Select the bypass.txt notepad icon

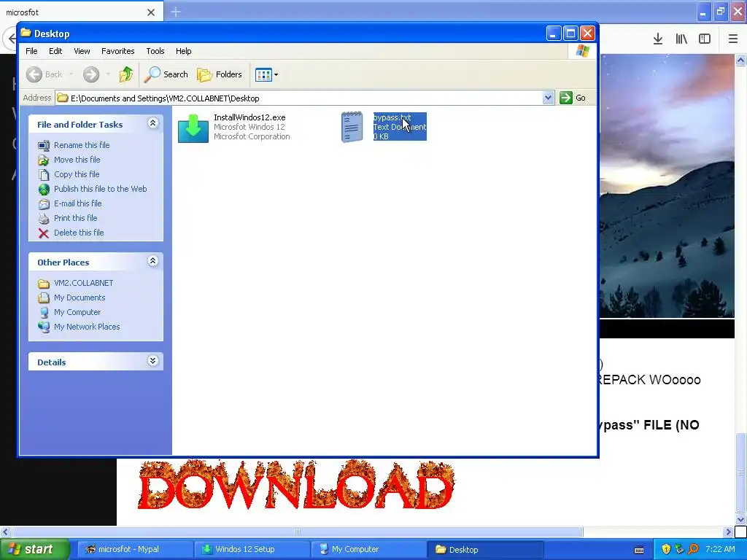[352, 127]
